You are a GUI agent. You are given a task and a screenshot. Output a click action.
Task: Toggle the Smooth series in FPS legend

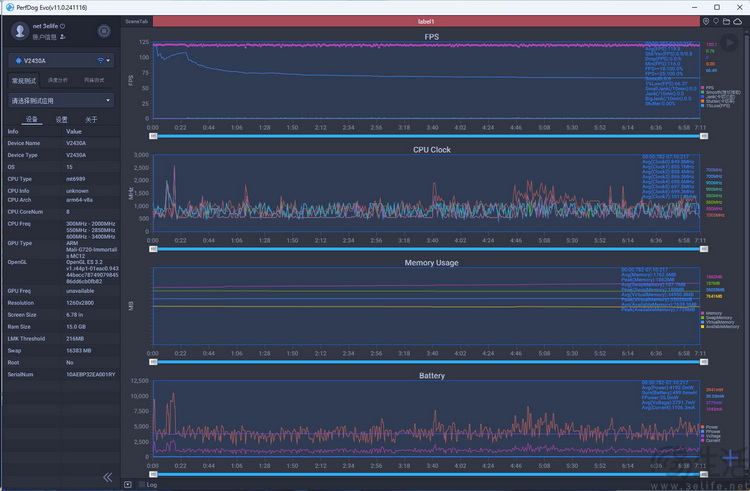[721, 92]
